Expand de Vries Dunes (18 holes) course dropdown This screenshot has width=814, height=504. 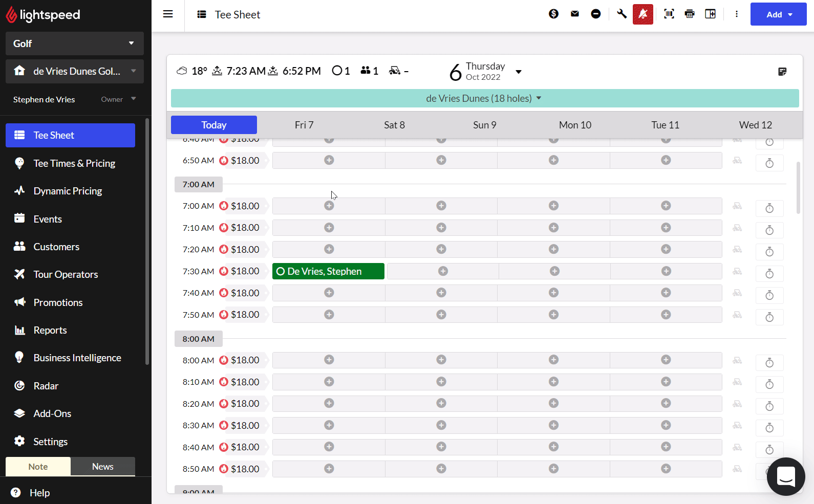484,98
